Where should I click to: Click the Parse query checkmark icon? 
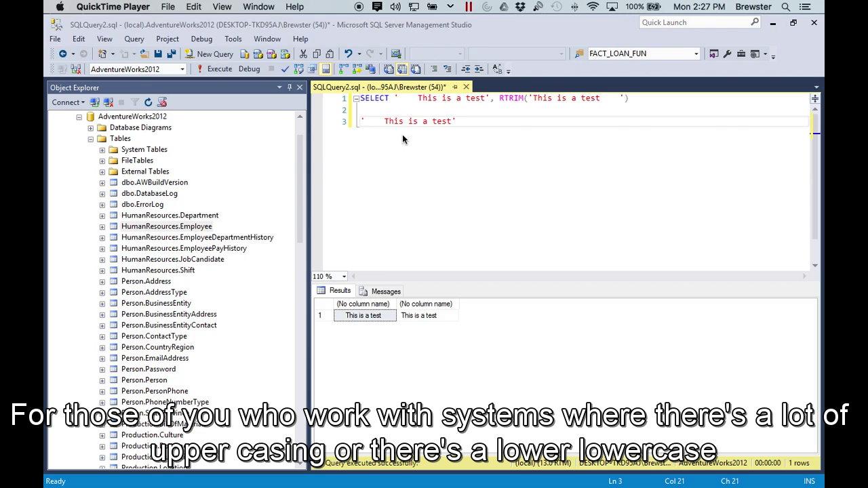285,69
